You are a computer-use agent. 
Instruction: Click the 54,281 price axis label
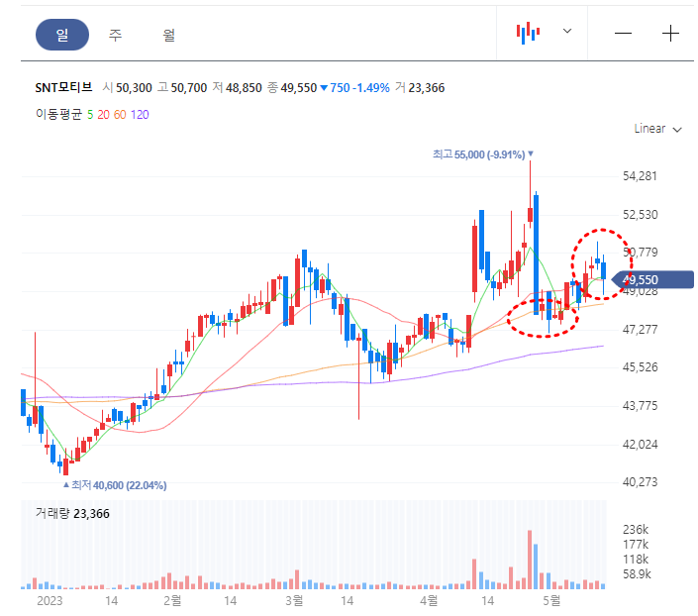click(x=640, y=176)
